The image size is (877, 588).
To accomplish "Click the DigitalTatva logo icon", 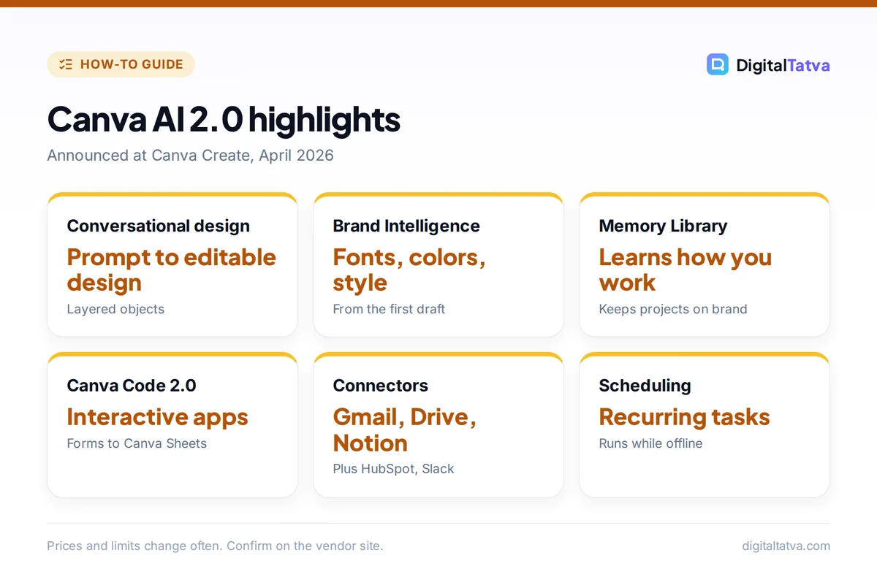I will coord(718,64).
